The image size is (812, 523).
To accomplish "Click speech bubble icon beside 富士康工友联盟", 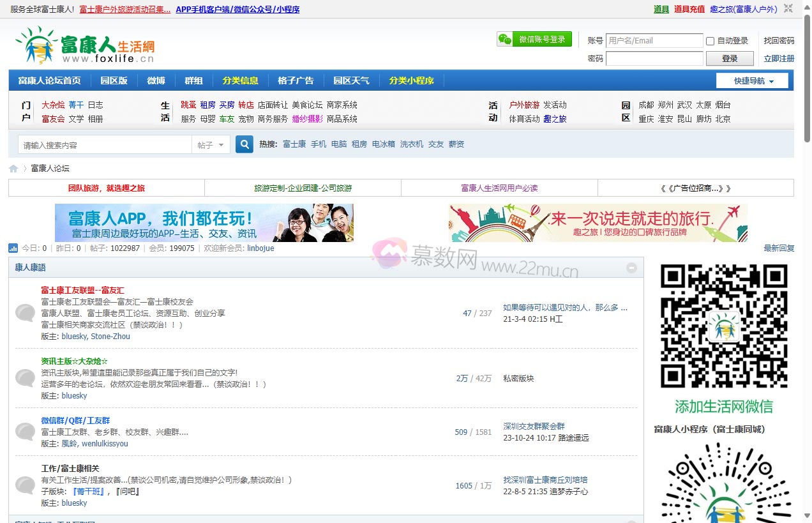I will [x=25, y=313].
